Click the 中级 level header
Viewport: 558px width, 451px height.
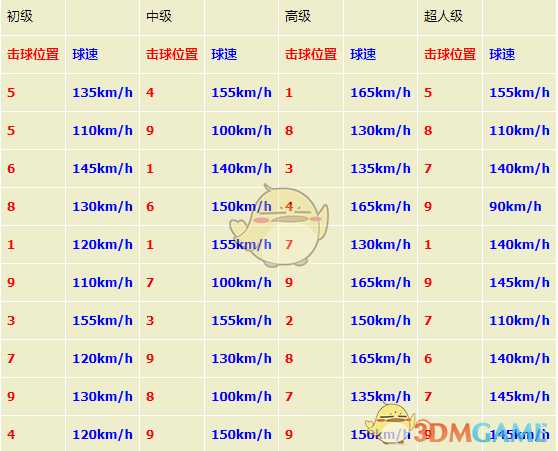click(159, 16)
